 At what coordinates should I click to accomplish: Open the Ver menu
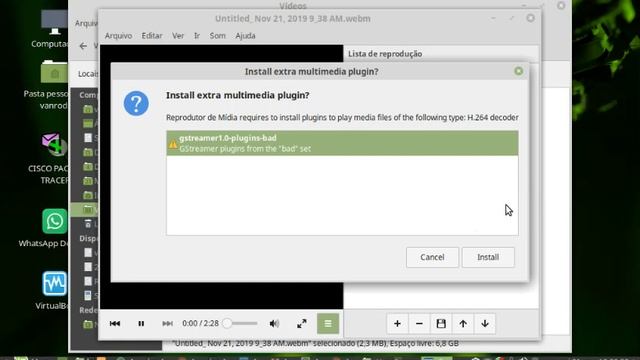pyautogui.click(x=178, y=36)
